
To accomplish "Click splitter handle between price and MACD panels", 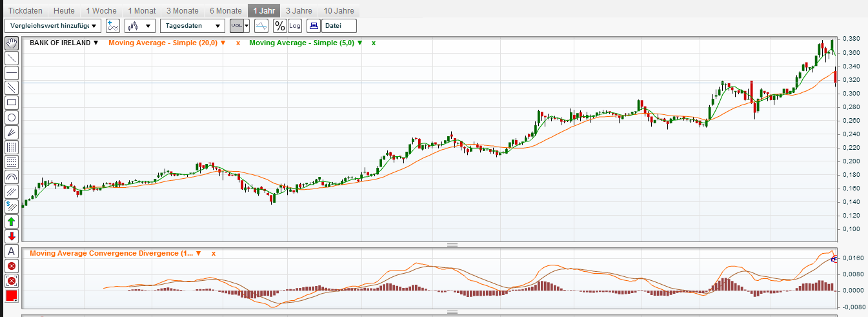I will pyautogui.click(x=452, y=245).
